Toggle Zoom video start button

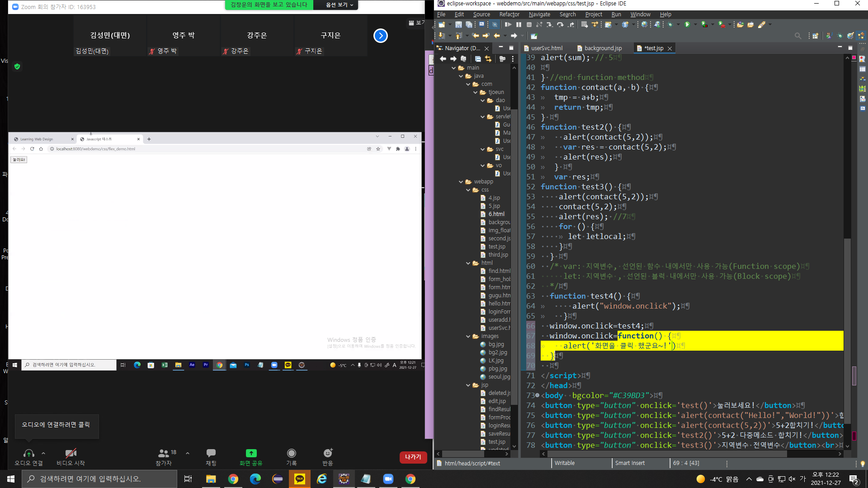click(x=71, y=453)
